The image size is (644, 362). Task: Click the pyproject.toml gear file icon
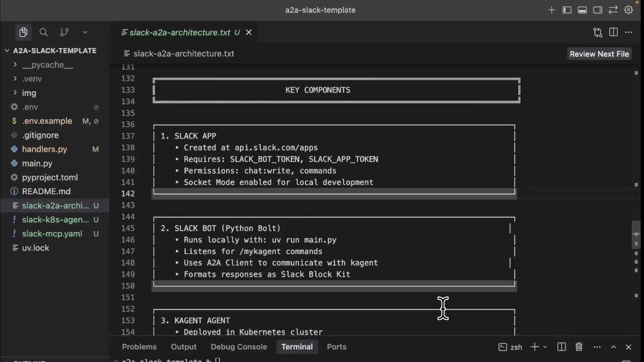coord(14,177)
